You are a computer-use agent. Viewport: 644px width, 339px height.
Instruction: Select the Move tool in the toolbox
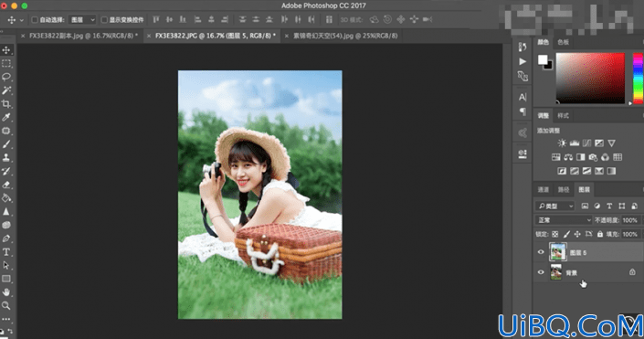coord(6,50)
